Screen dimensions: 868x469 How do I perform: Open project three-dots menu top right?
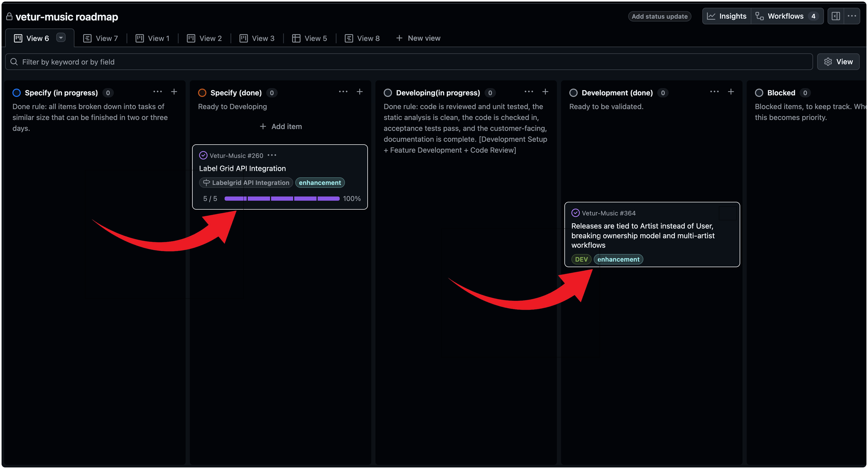(851, 16)
